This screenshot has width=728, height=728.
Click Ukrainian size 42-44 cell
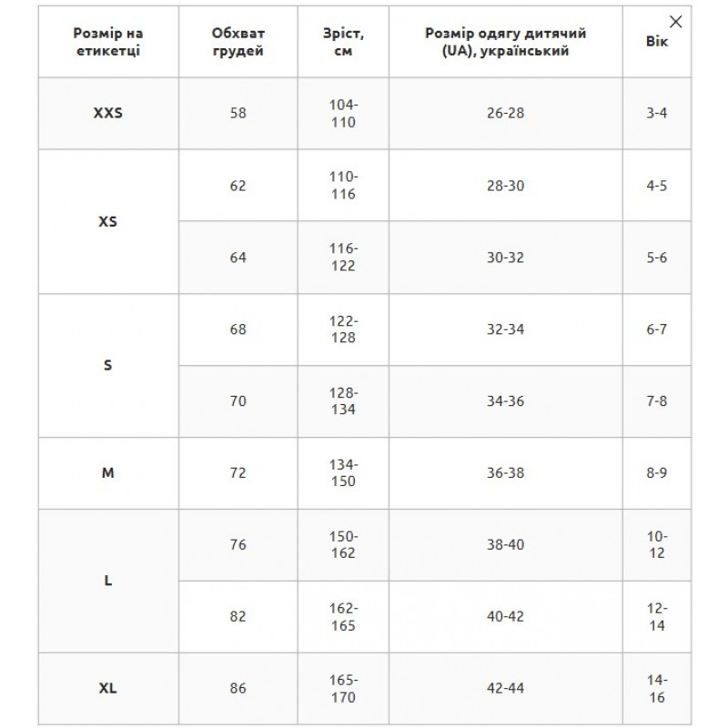pos(506,689)
